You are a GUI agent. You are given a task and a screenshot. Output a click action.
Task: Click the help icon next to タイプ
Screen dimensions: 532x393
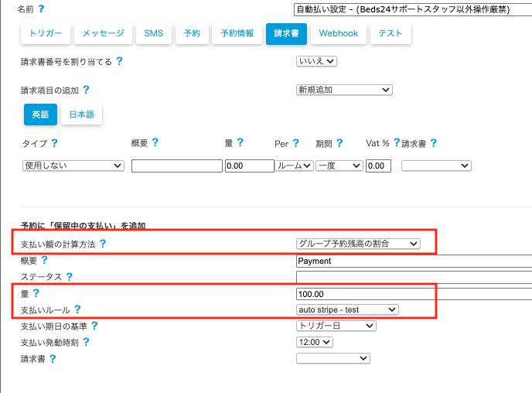[x=54, y=143]
